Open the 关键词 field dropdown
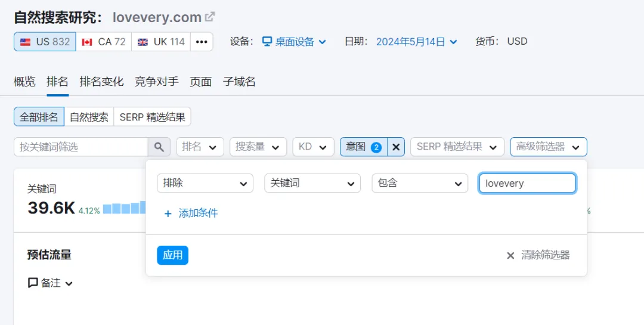644x325 pixels. tap(312, 183)
